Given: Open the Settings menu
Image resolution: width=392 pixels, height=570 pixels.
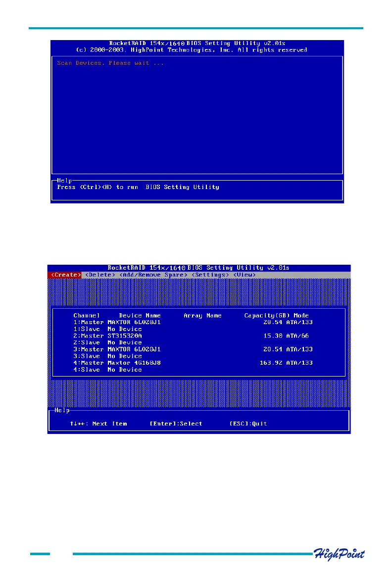Looking at the screenshot, I should tap(210, 275).
